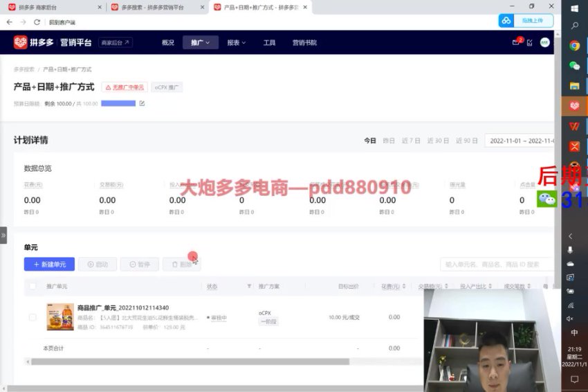Viewport: 588px width, 392px height.
Task: Open the 营销书院 menu item
Action: (304, 42)
